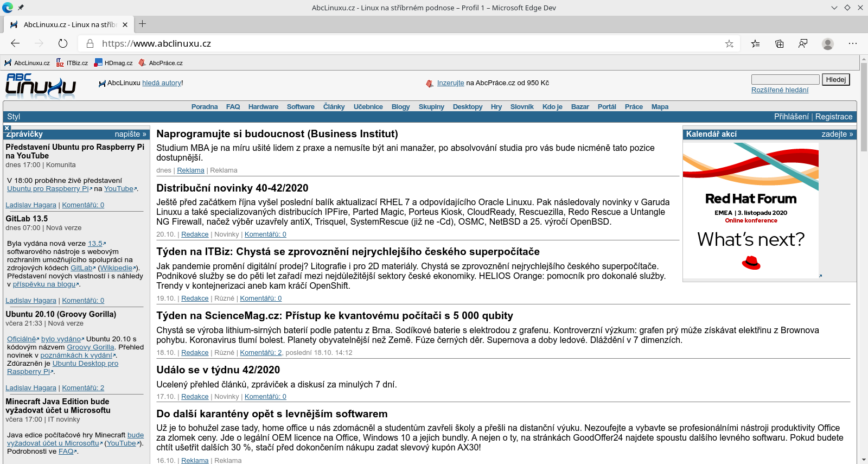This screenshot has height=464, width=868.
Task: Click the feedback icon in toolbar
Action: coord(803,43)
